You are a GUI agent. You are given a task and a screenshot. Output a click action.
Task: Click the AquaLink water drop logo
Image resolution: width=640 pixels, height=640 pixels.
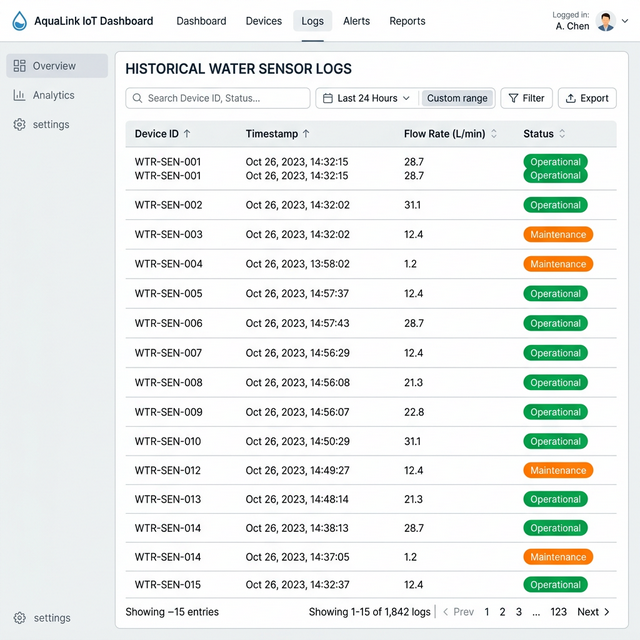point(19,21)
